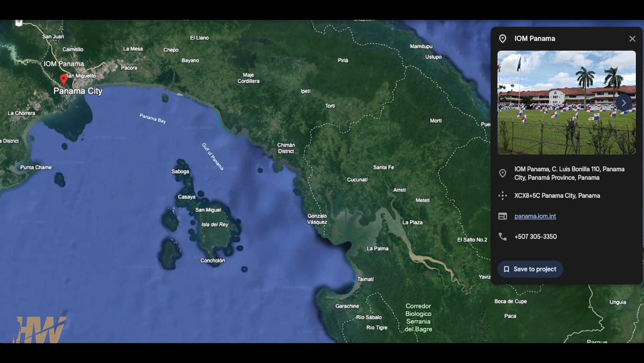The image size is (644, 363).
Task: Click the phone icon beside +507 305-3350
Action: click(x=502, y=236)
